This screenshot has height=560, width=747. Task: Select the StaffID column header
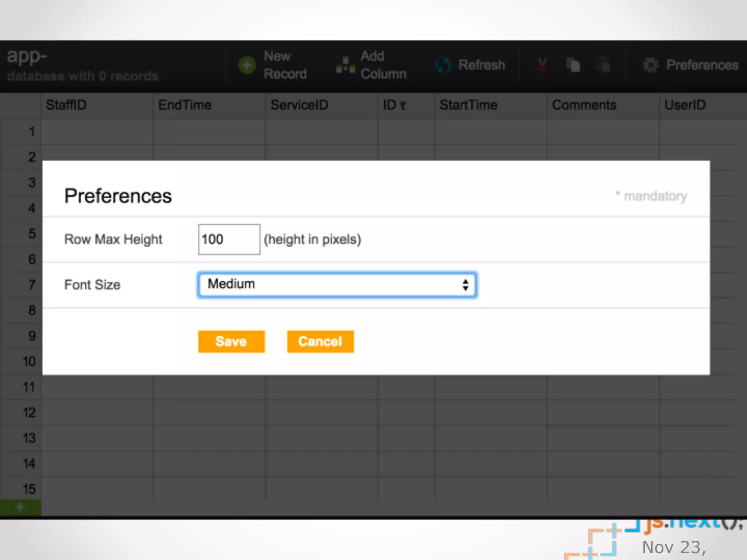tap(96, 105)
